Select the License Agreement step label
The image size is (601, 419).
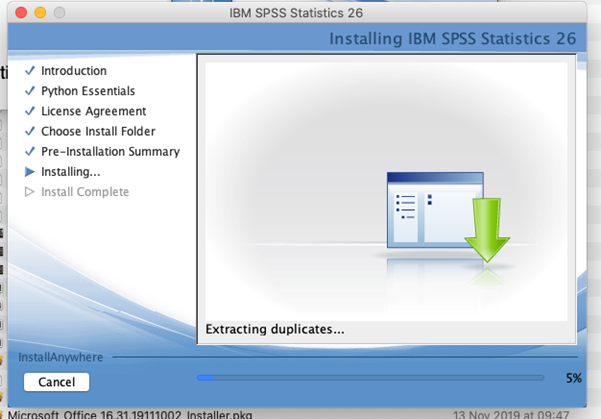94,111
